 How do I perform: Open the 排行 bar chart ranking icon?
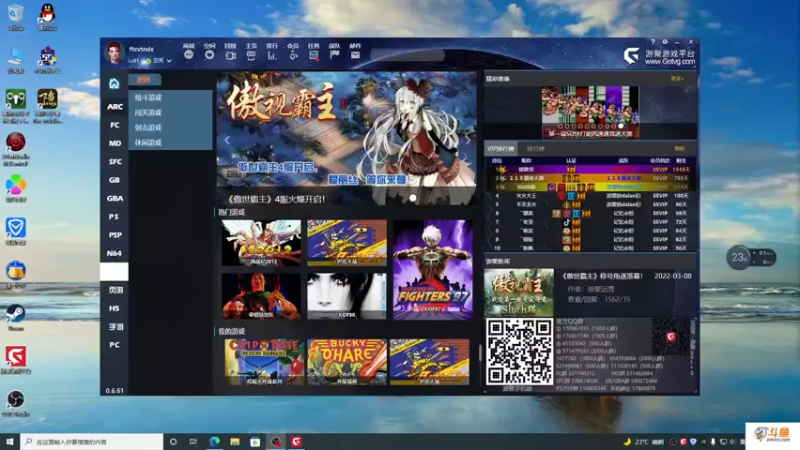tap(272, 55)
